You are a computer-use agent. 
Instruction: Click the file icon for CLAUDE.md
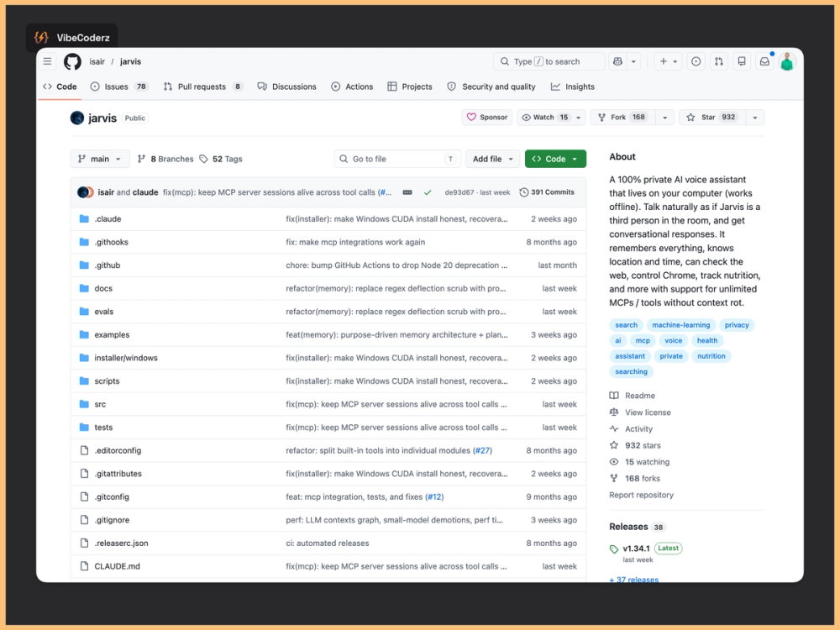click(x=84, y=566)
